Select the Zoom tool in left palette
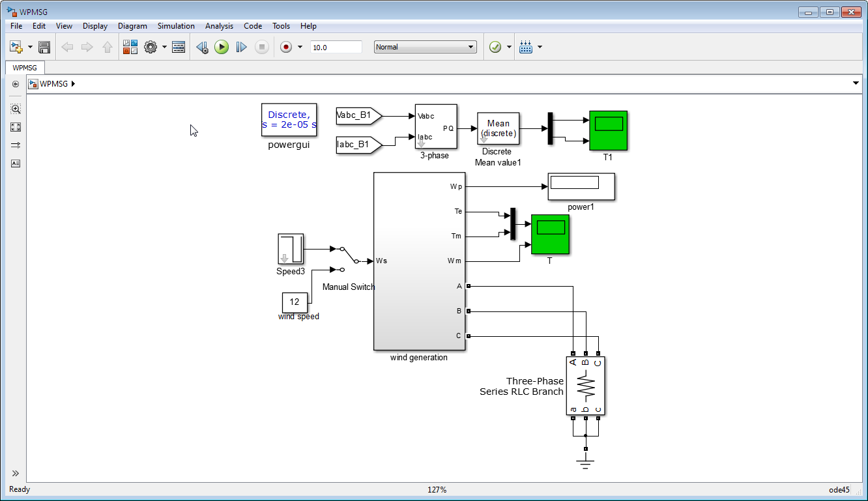The width and height of the screenshot is (868, 501). click(x=16, y=109)
